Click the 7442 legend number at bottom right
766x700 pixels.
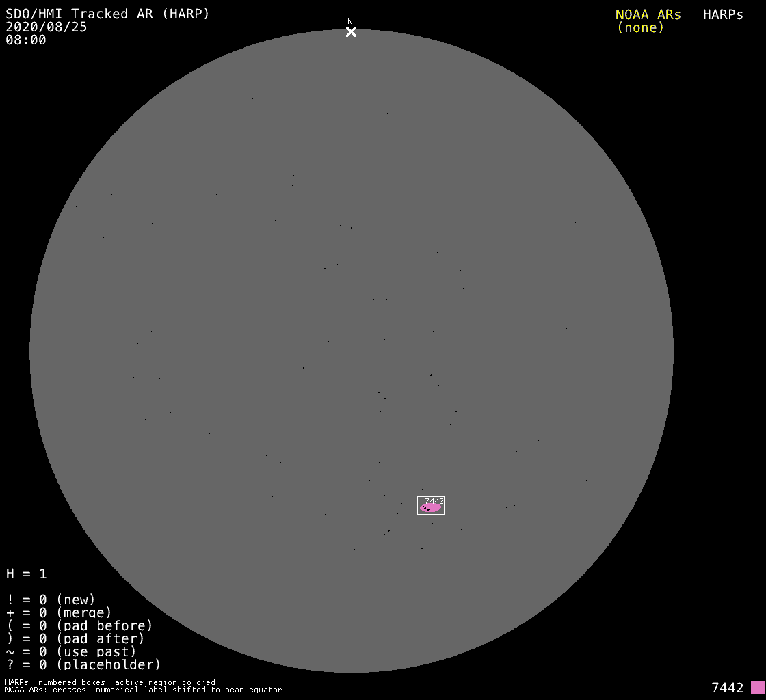[x=727, y=688]
